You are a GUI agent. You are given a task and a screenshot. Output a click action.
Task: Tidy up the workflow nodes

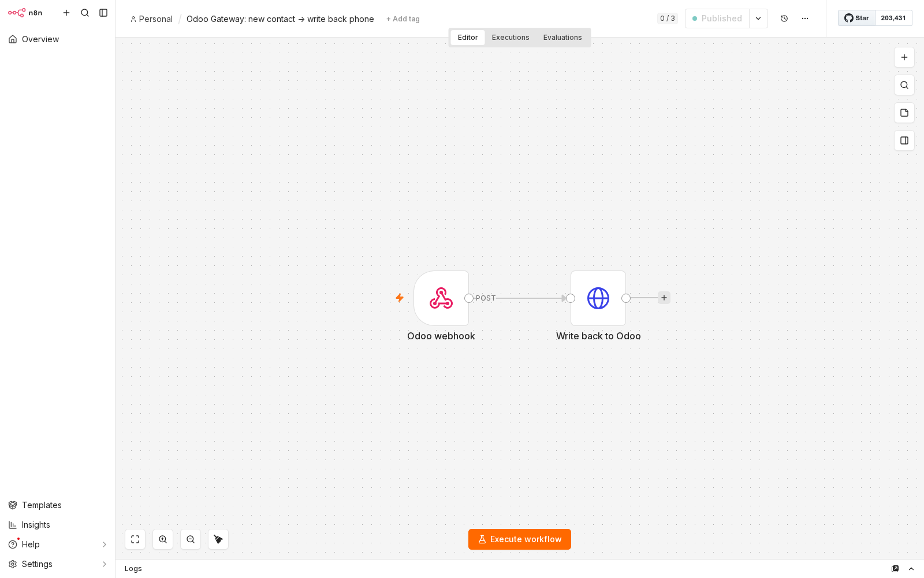[218, 539]
